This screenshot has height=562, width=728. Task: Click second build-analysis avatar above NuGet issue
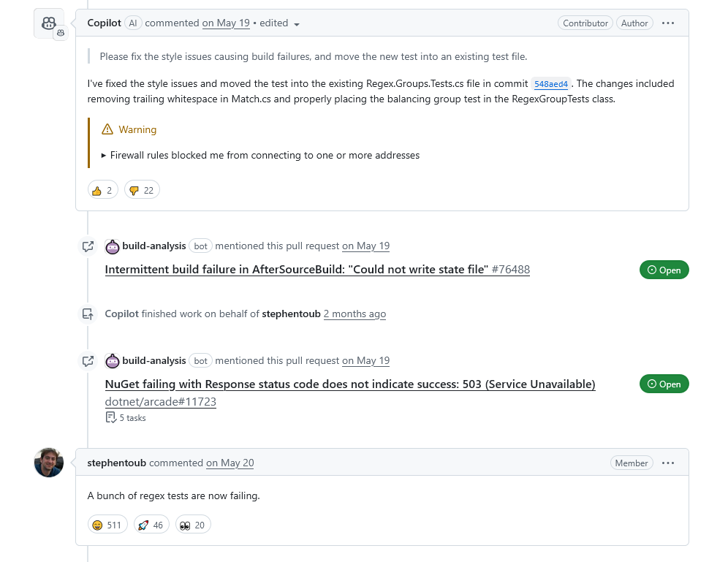point(113,361)
